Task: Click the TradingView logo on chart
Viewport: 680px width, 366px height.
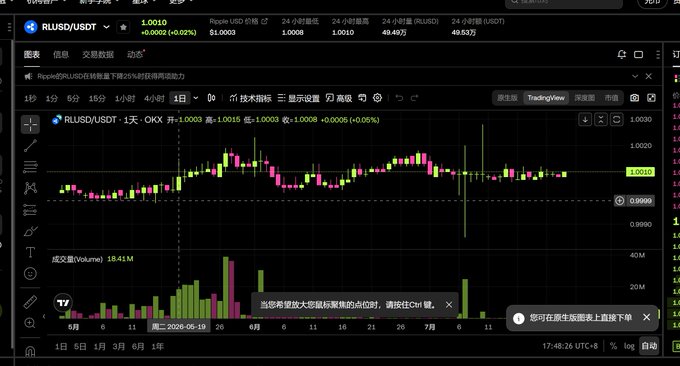Action: pos(63,303)
